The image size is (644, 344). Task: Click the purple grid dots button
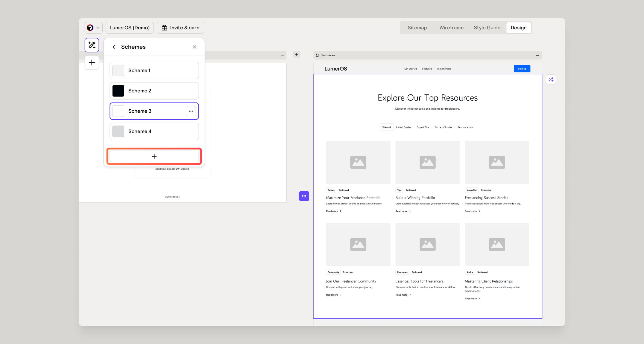[x=304, y=196]
